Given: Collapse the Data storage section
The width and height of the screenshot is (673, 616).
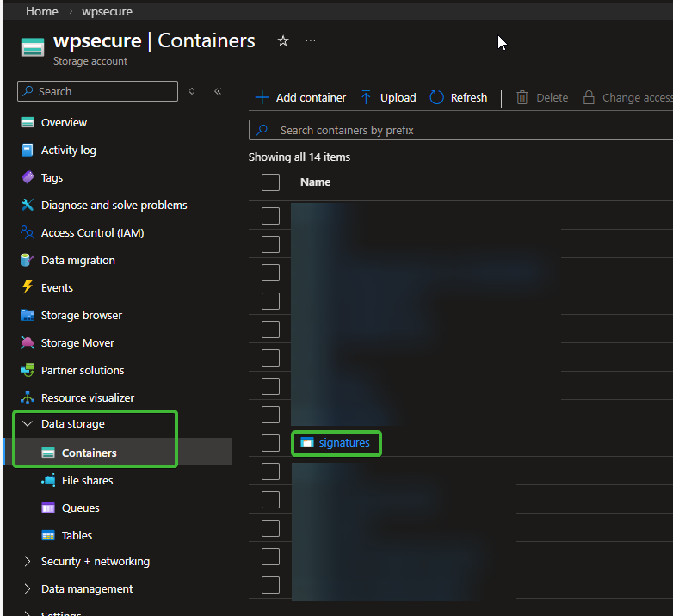Looking at the screenshot, I should tap(28, 424).
